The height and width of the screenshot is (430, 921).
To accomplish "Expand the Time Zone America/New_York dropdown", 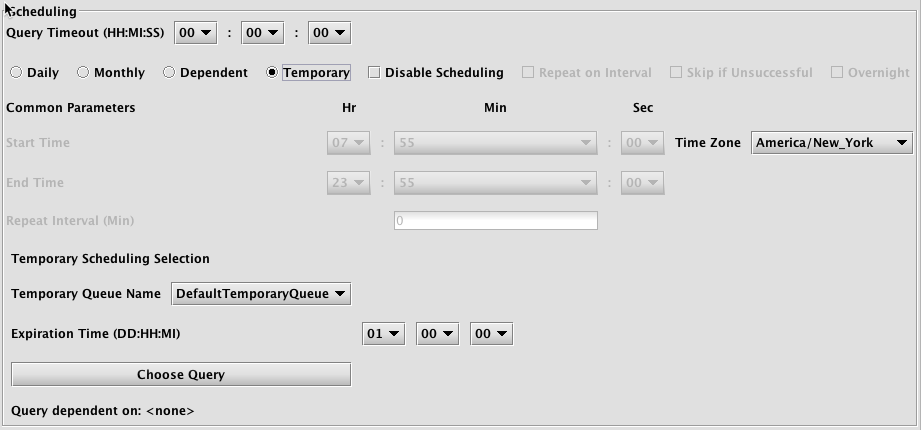I will (832, 143).
